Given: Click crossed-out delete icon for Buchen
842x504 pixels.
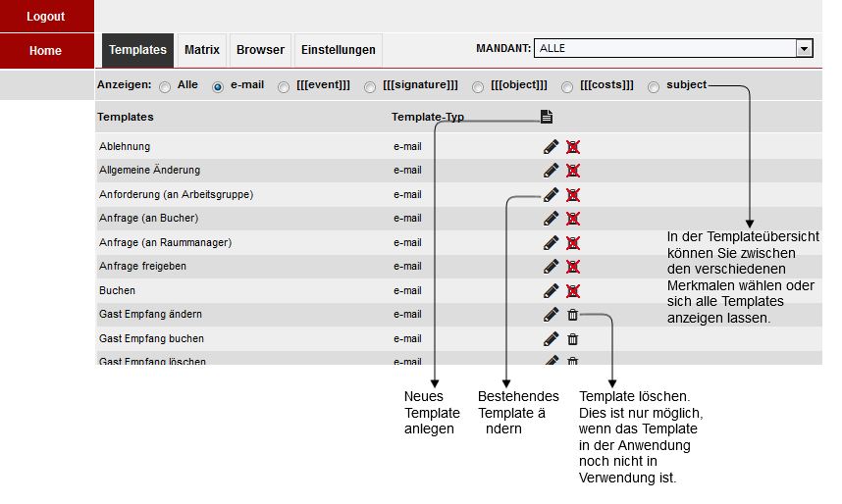Looking at the screenshot, I should coord(573,291).
